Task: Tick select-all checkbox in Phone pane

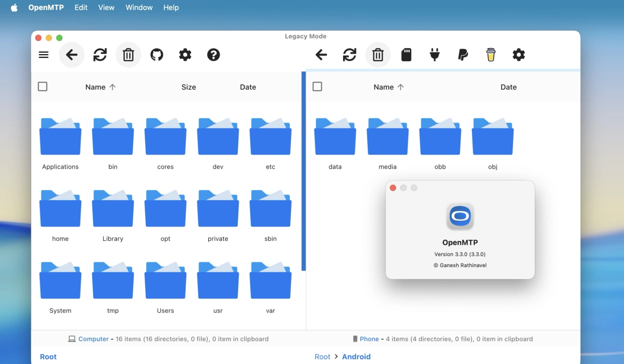Action: 317,86
